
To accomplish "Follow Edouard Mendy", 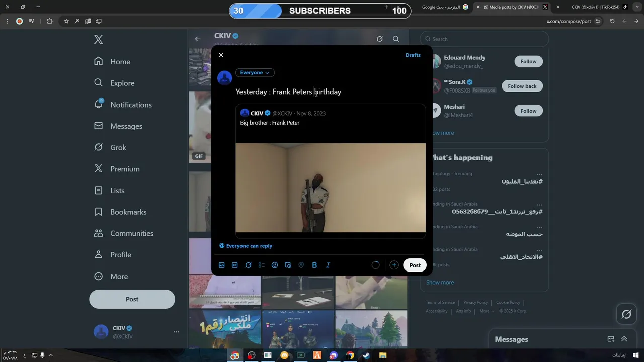I will 528,61.
